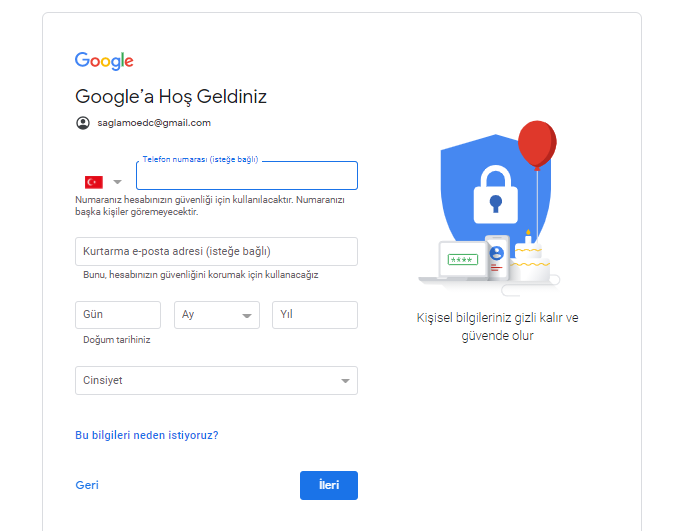
Task: Click the saglamoedc@gmail.com account text
Action: [x=153, y=123]
